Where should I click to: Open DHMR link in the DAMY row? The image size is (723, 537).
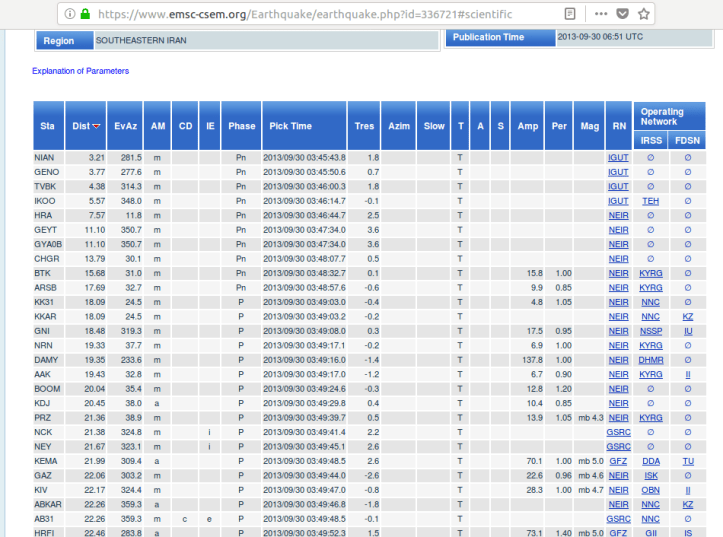[650, 359]
